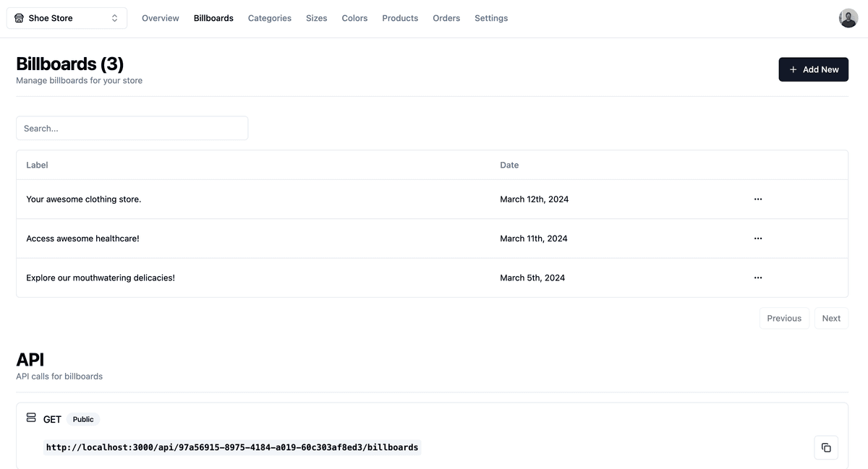
Task: Click the server icon beside GET
Action: click(31, 418)
